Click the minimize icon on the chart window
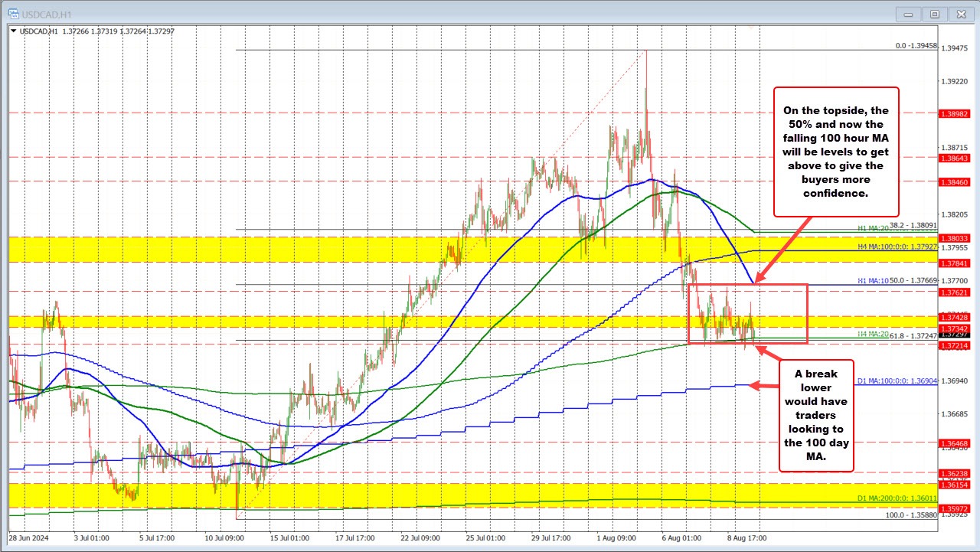 pos(907,13)
